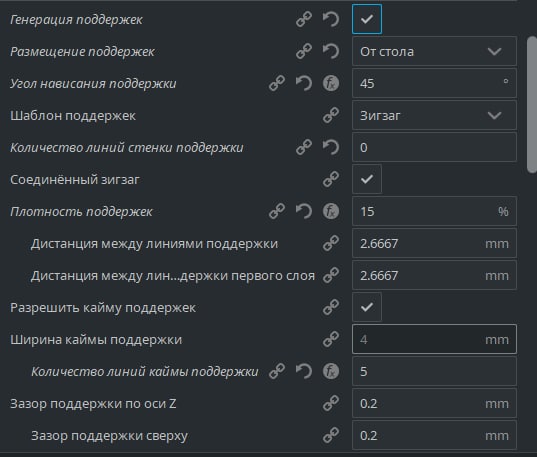This screenshot has height=457, width=537.
Task: Click the Соединённый зигзаг label
Action: click(x=75, y=180)
